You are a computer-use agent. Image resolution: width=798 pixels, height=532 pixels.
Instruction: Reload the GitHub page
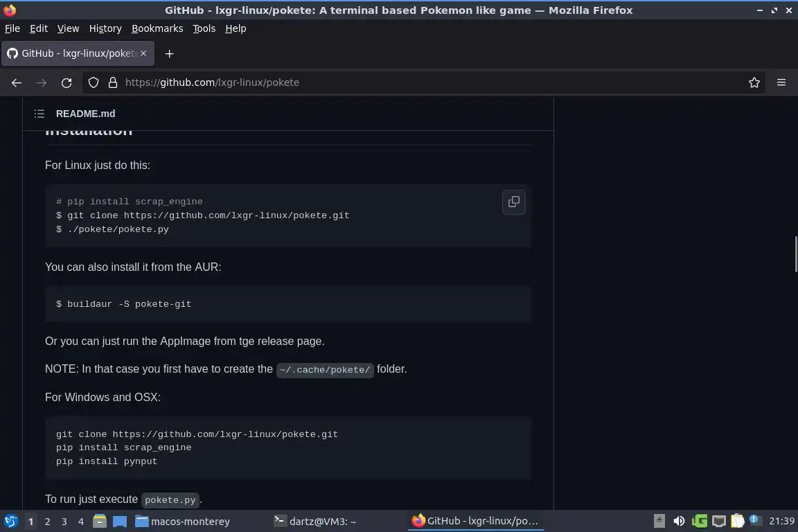click(66, 82)
